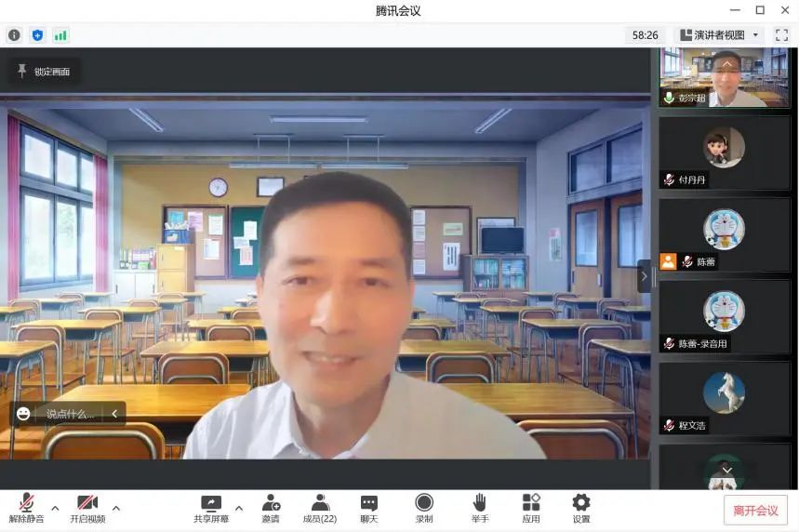Check the green network signal icon
Image resolution: width=799 pixels, height=532 pixels.
tap(60, 35)
